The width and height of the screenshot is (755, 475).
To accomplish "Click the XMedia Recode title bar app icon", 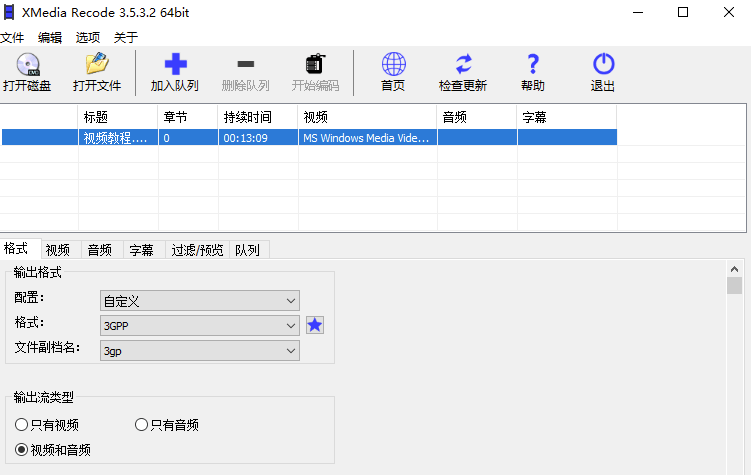I will click(x=9, y=12).
